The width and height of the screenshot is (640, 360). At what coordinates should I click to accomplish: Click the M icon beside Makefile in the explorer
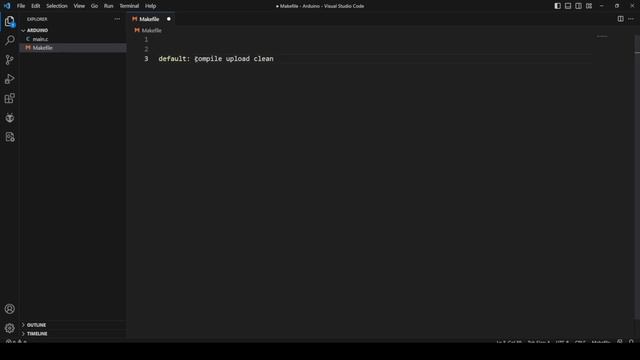click(28, 48)
